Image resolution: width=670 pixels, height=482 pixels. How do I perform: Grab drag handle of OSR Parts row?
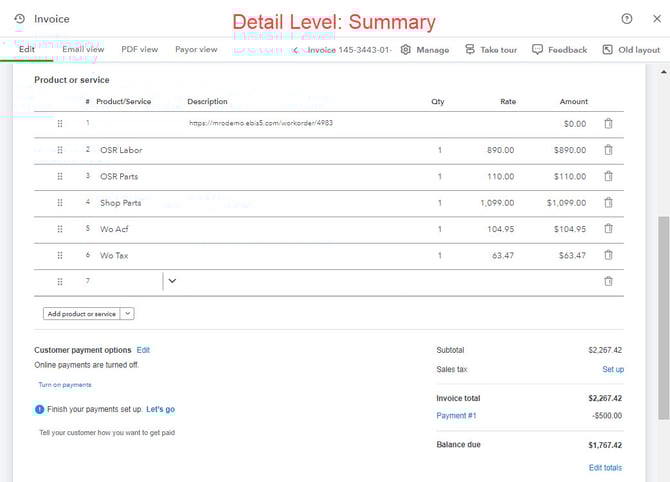[60, 176]
